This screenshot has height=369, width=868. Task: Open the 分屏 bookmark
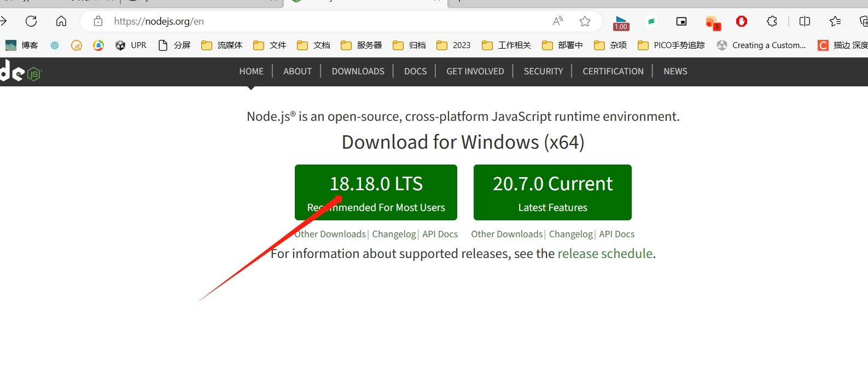point(174,45)
